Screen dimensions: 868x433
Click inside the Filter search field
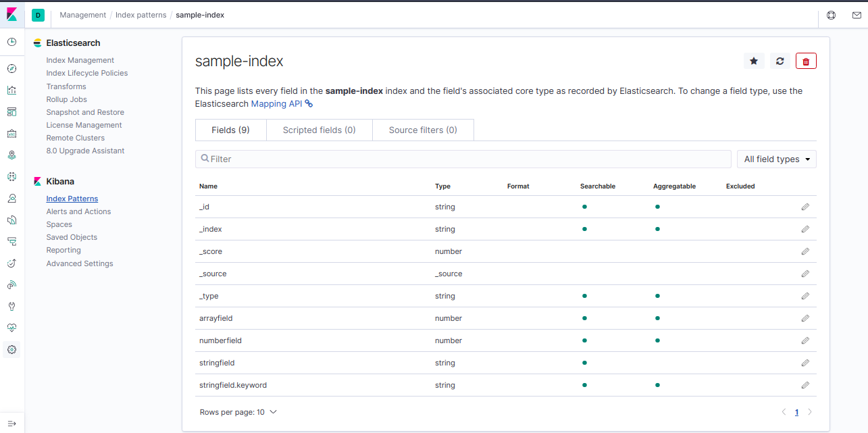click(463, 159)
